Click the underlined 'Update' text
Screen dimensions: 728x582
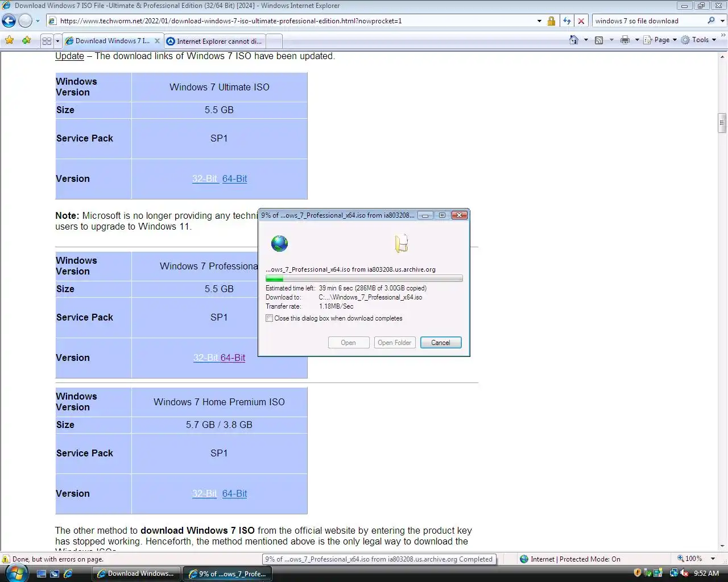tap(69, 56)
